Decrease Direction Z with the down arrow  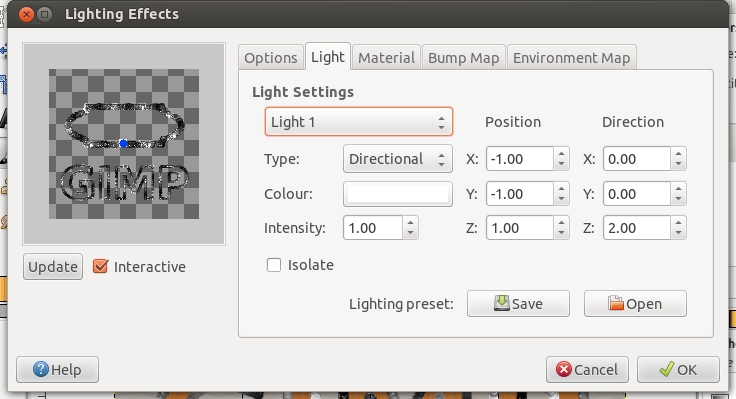678,233
